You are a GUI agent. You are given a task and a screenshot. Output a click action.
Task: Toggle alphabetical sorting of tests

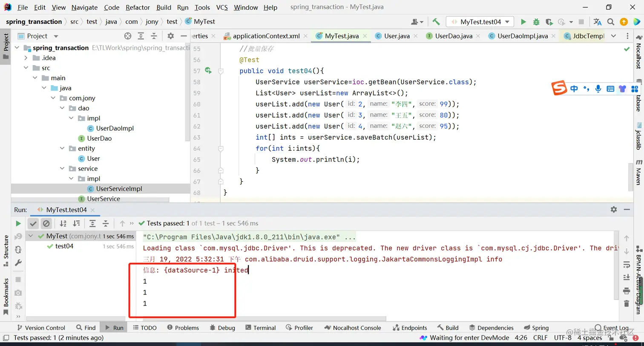coord(63,223)
